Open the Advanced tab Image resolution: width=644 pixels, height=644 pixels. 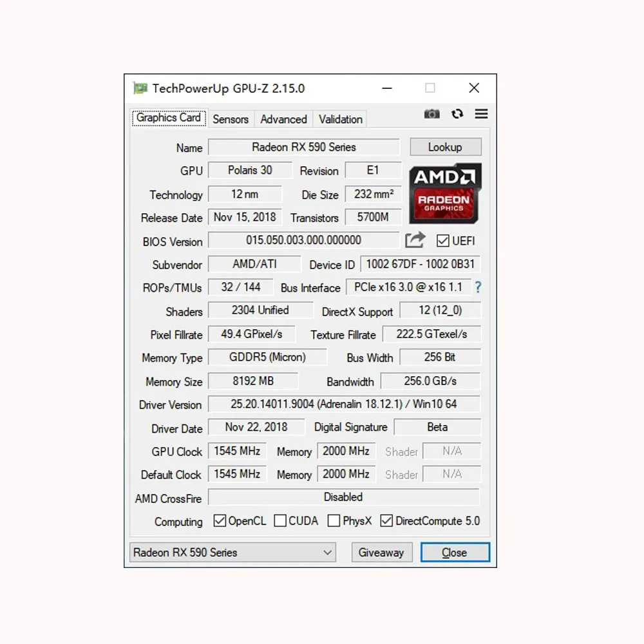(x=283, y=119)
